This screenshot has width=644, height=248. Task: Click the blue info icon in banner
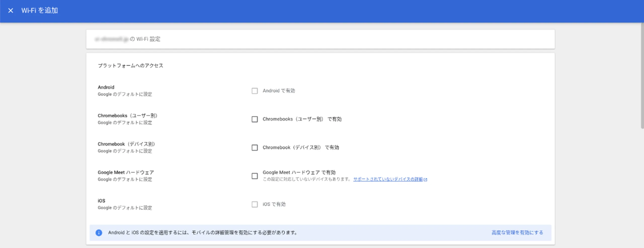point(99,233)
